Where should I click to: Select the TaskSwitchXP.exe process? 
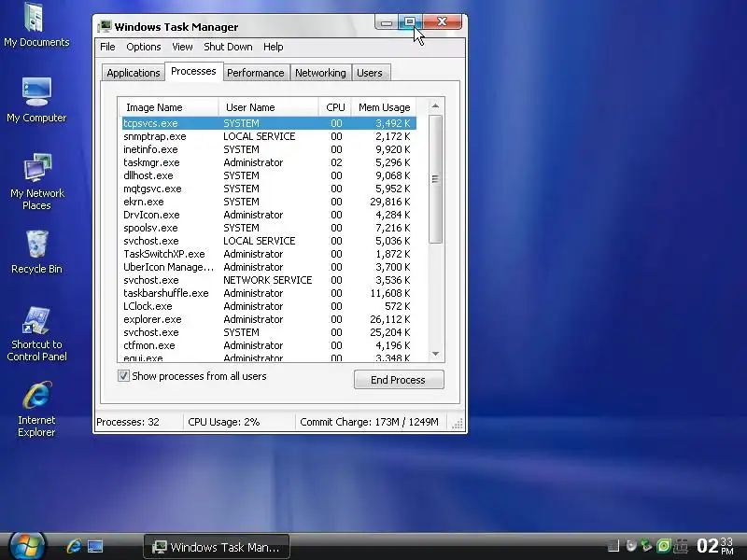[269, 254]
